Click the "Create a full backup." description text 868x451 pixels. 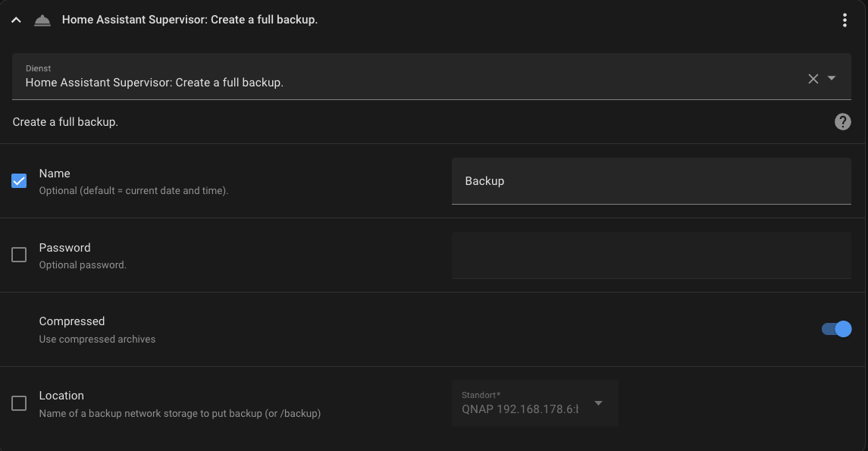coord(65,121)
